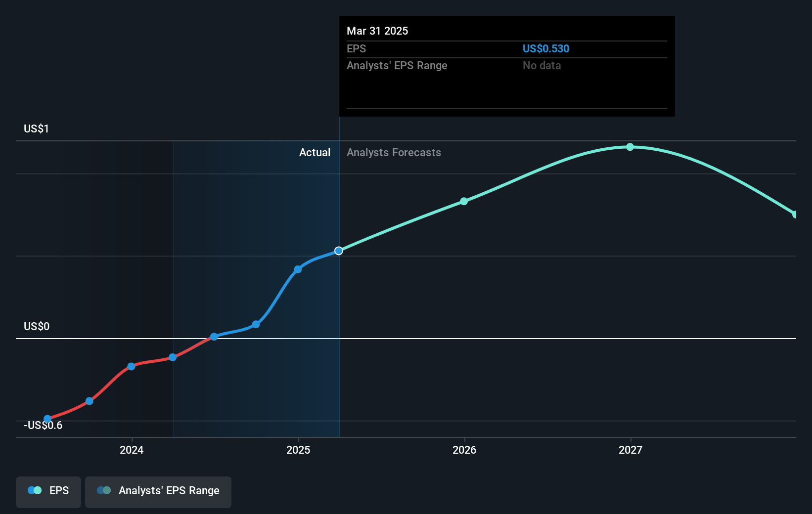The height and width of the screenshot is (514, 812).
Task: Click the Q1 2024 EPS point on shaded edge
Action: point(173,357)
